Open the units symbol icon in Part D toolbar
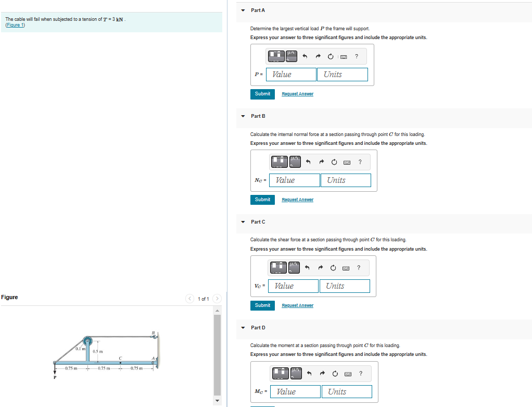 click(295, 373)
